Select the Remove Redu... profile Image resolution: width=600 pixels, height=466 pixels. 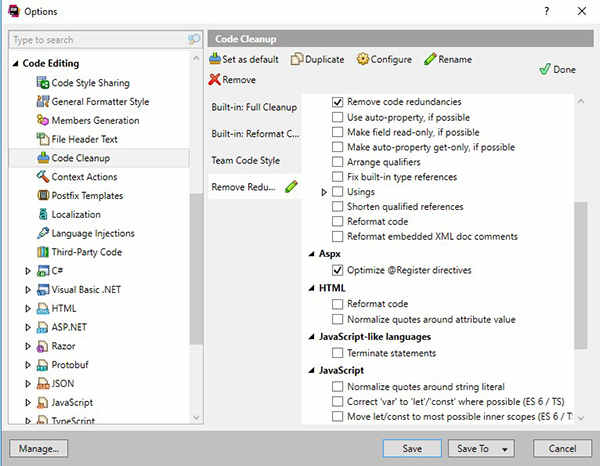click(254, 187)
